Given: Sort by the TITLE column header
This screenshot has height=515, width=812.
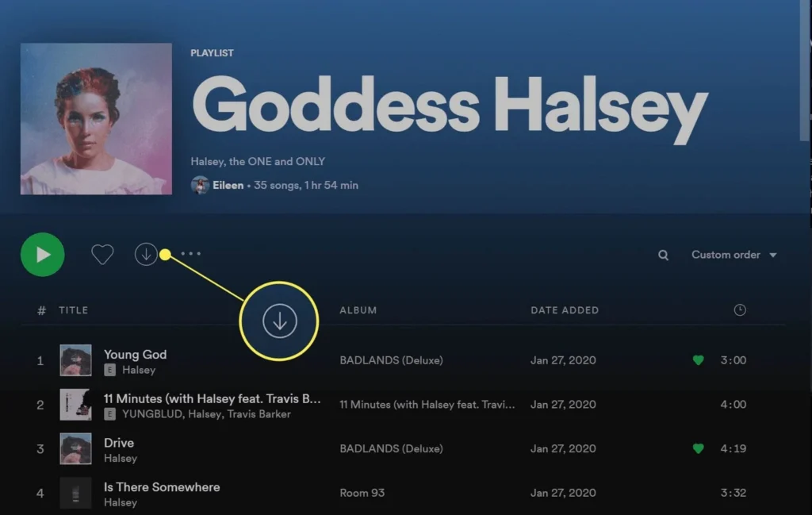Looking at the screenshot, I should click(74, 309).
